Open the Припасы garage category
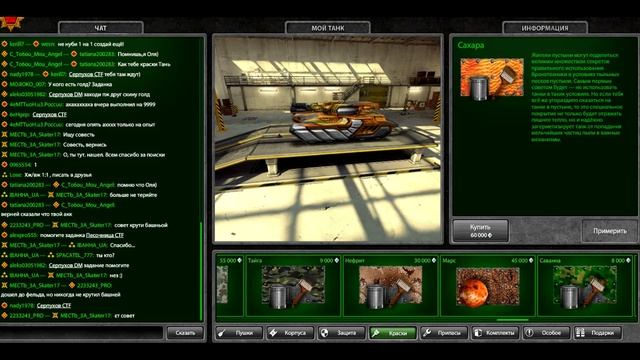This screenshot has width=640, height=360. (444, 333)
